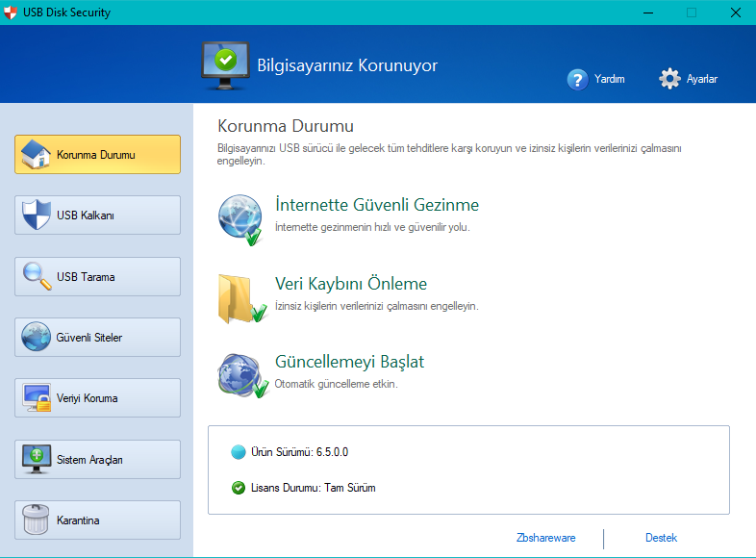Open Ayarlar gear icon
This screenshot has width=756, height=558.
coord(670,79)
